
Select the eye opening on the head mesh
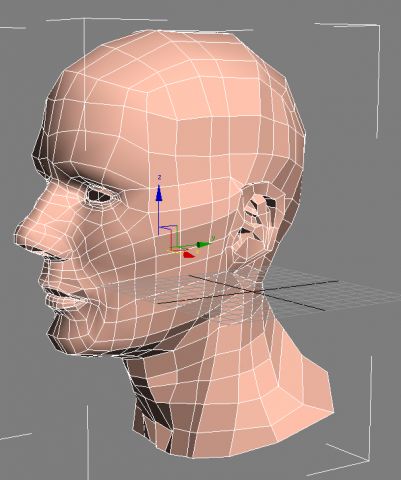100,196
